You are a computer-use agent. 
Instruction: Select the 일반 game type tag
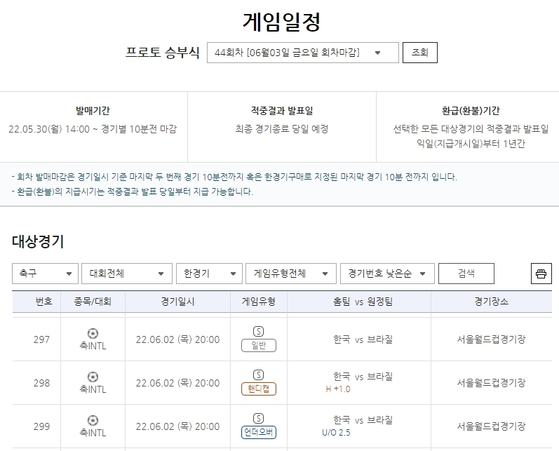(x=259, y=345)
